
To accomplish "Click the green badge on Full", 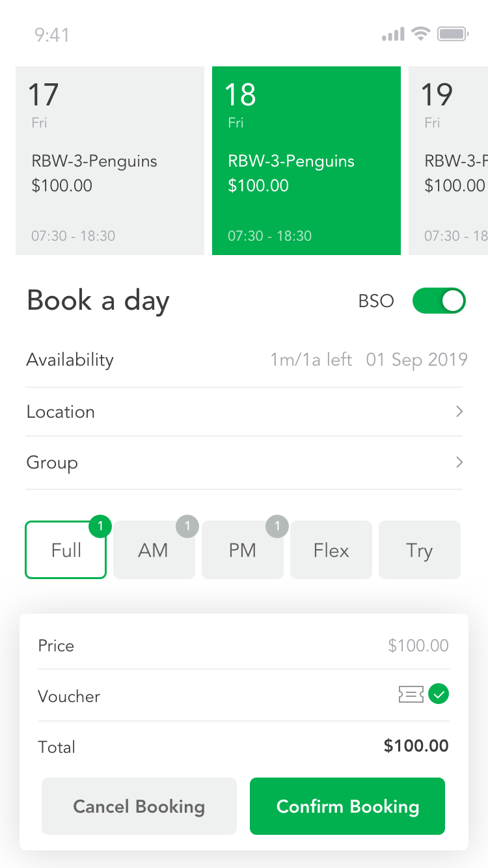I will point(100,526).
